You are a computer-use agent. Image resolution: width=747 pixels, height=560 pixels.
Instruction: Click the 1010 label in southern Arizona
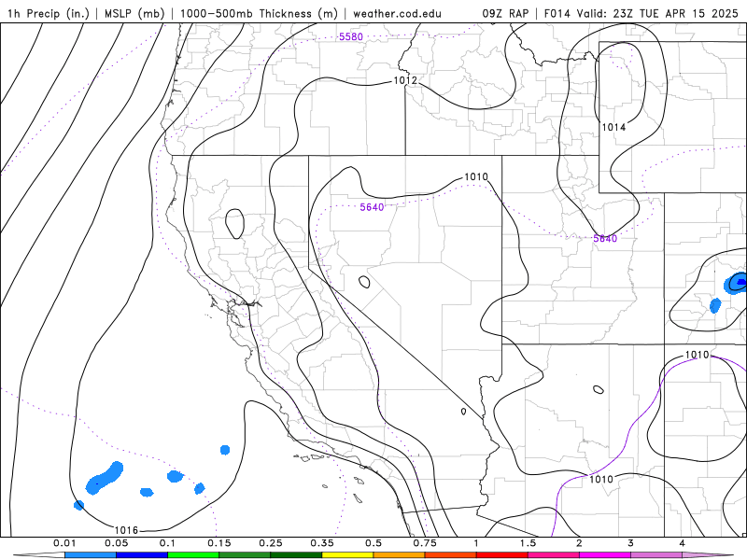[601, 479]
